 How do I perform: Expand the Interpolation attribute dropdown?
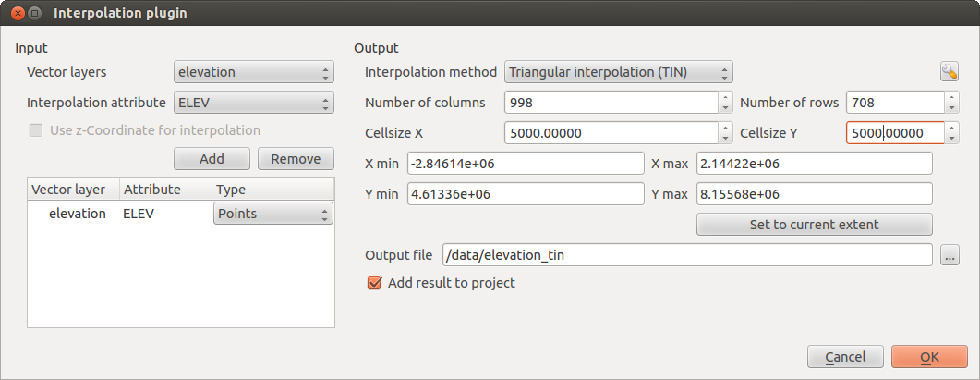(x=253, y=103)
